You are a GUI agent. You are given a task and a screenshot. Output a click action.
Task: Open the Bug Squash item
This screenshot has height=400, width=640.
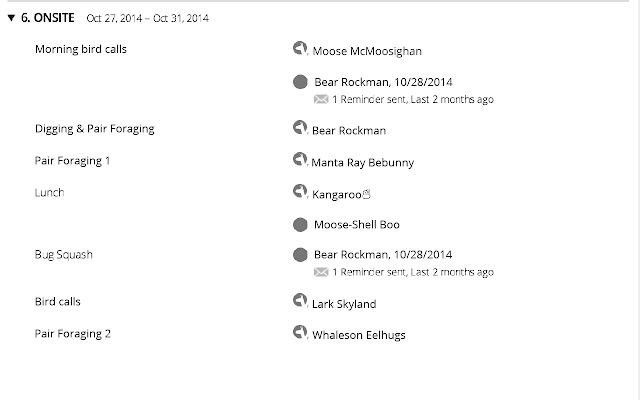click(x=64, y=255)
